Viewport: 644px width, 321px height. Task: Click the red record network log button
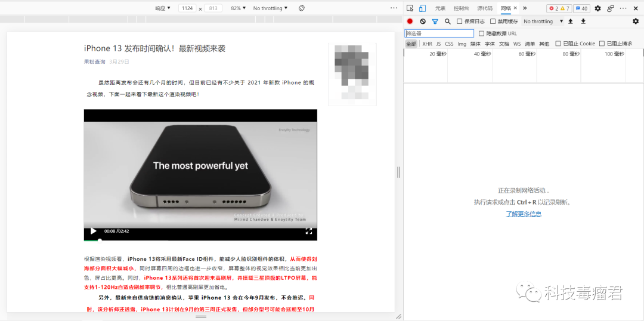point(410,21)
